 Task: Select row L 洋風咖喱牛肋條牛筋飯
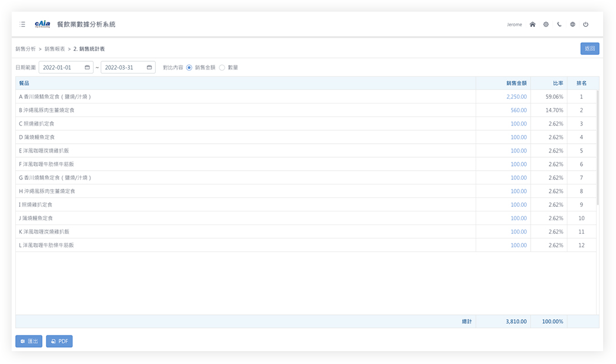pyautogui.click(x=305, y=245)
